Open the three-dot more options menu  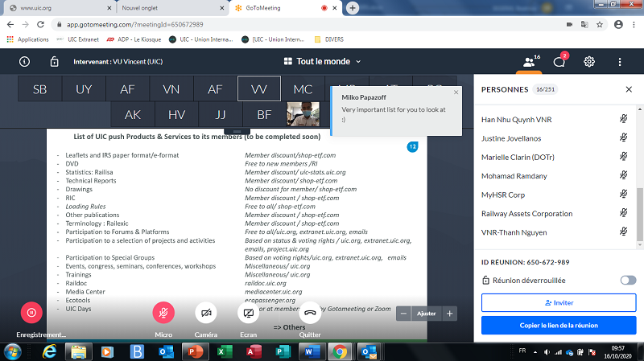(x=619, y=62)
